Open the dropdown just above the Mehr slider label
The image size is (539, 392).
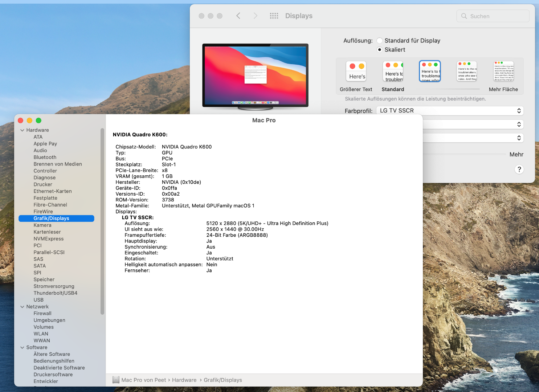tap(473, 138)
